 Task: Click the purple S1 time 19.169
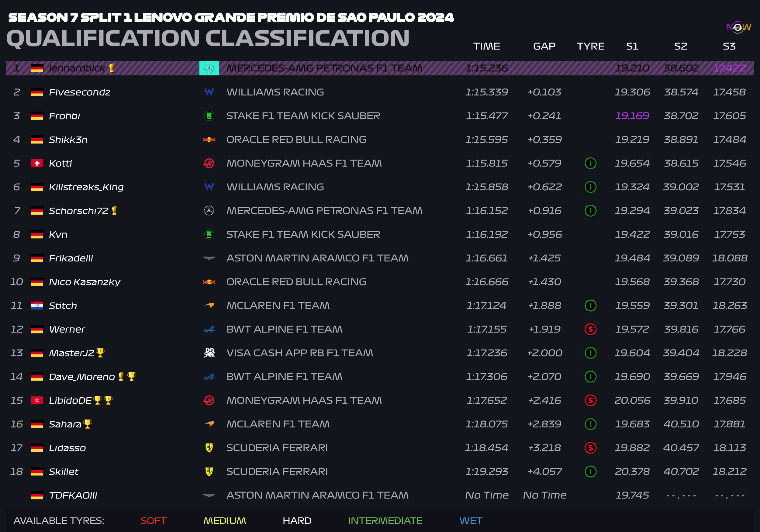coord(632,116)
